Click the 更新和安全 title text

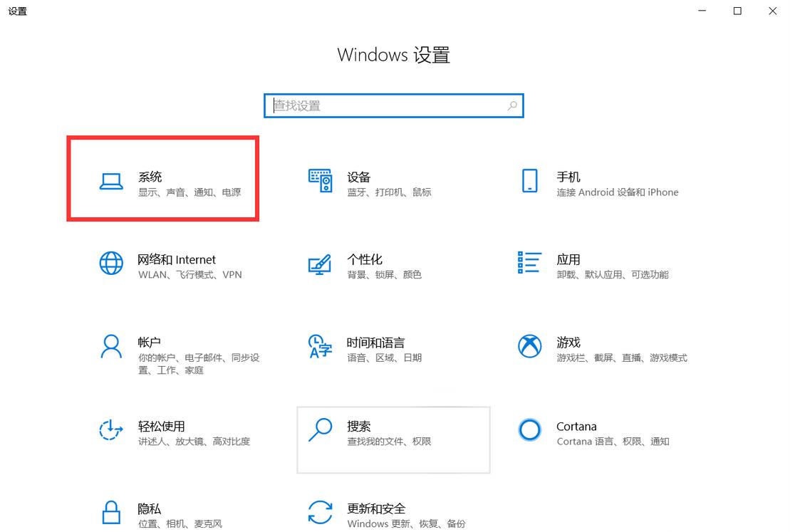pos(376,508)
